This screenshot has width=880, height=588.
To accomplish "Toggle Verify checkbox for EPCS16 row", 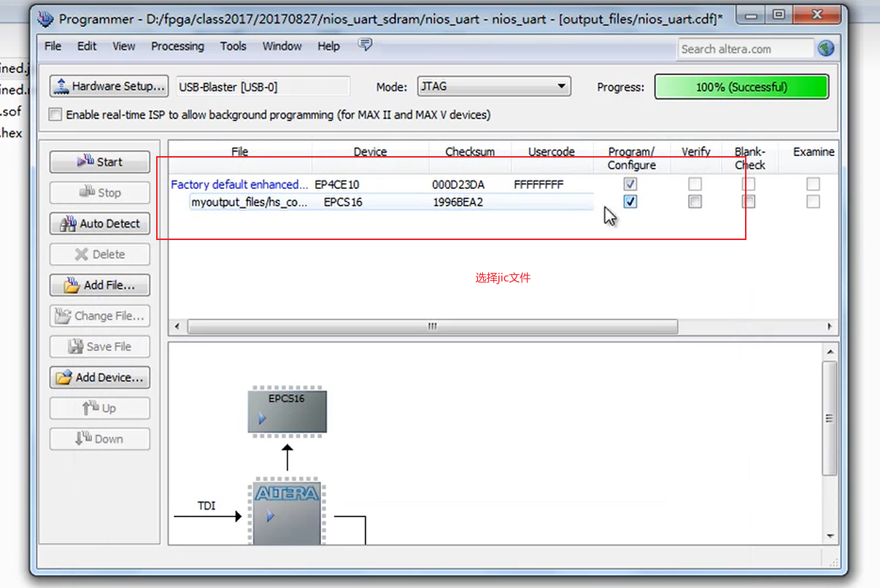I will [x=695, y=201].
